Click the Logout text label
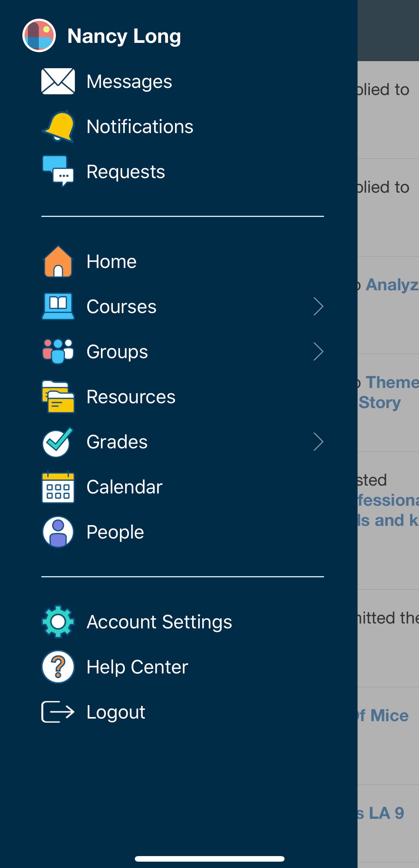This screenshot has width=419, height=868. pos(116,712)
